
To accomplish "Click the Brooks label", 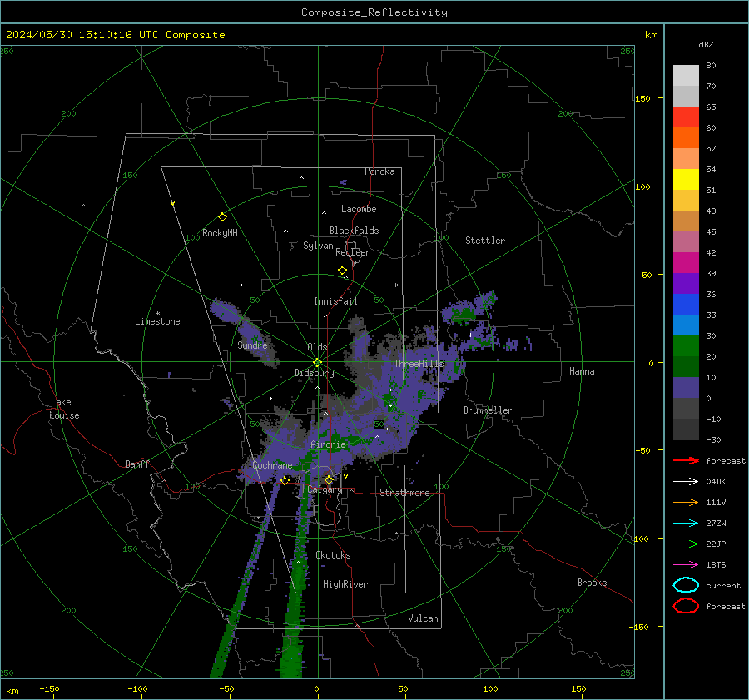I will tap(592, 583).
